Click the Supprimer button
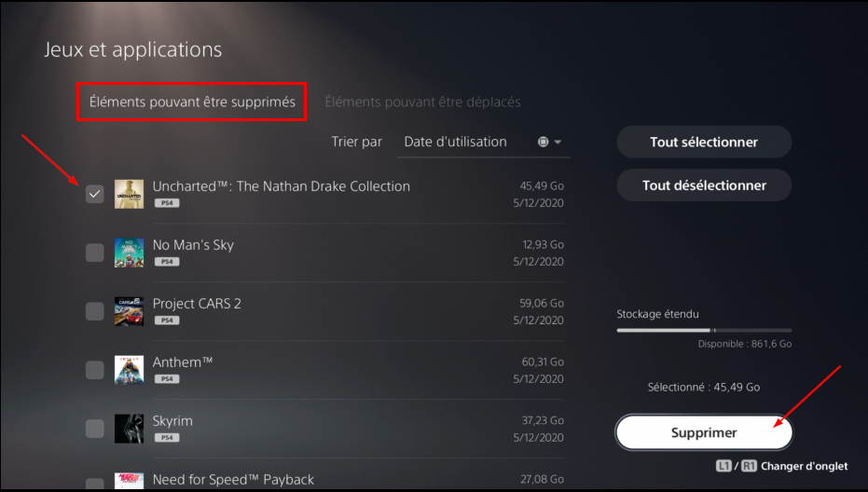This screenshot has height=492, width=868. pyautogui.click(x=704, y=432)
